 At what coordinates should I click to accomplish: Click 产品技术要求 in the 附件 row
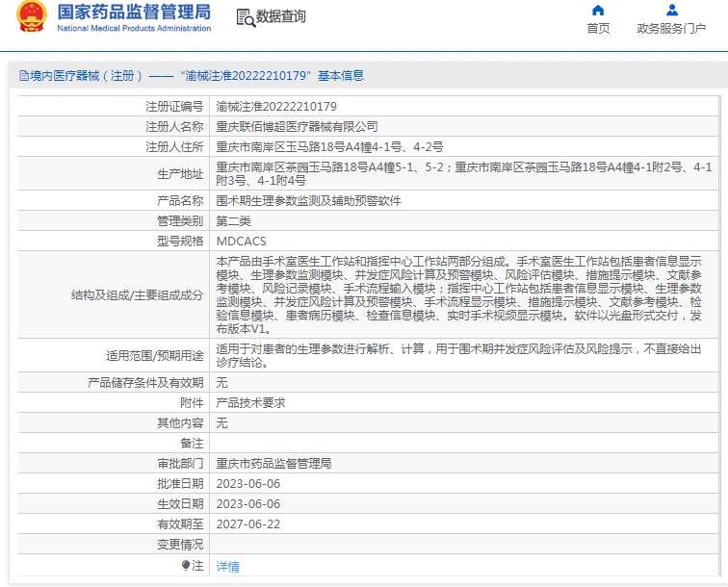(250, 402)
